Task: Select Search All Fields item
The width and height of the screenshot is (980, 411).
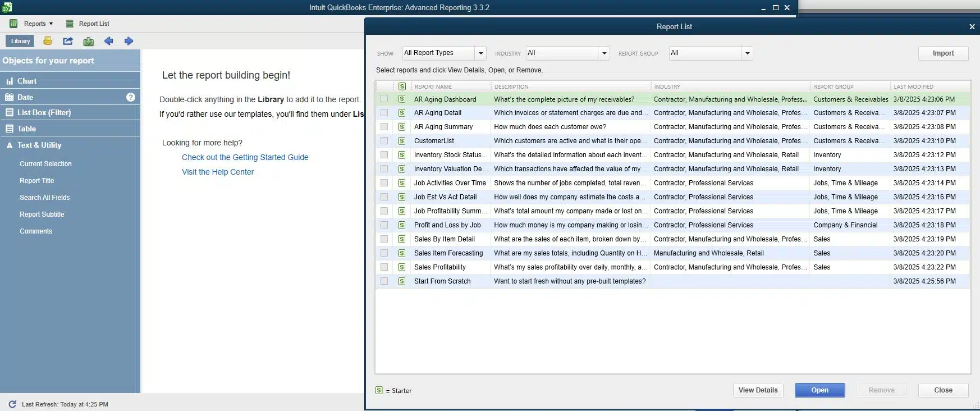Action: [45, 198]
